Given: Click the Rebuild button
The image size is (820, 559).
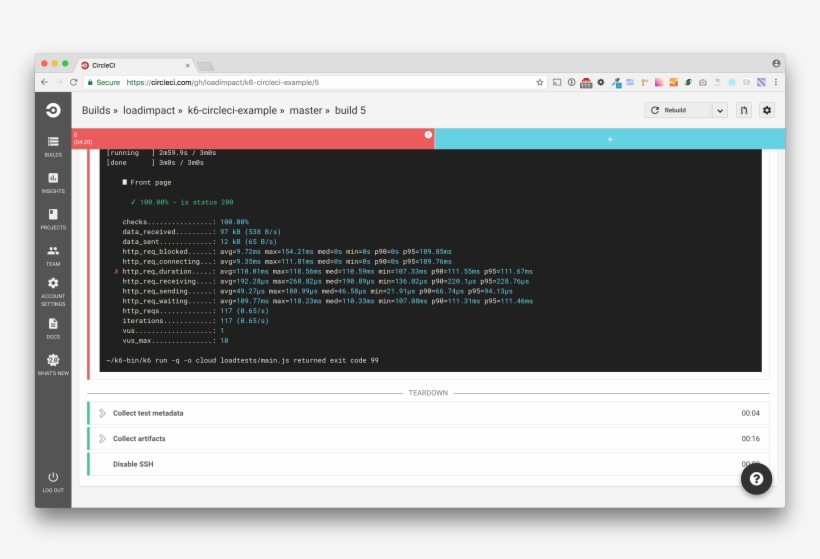Looking at the screenshot, I should pyautogui.click(x=678, y=110).
